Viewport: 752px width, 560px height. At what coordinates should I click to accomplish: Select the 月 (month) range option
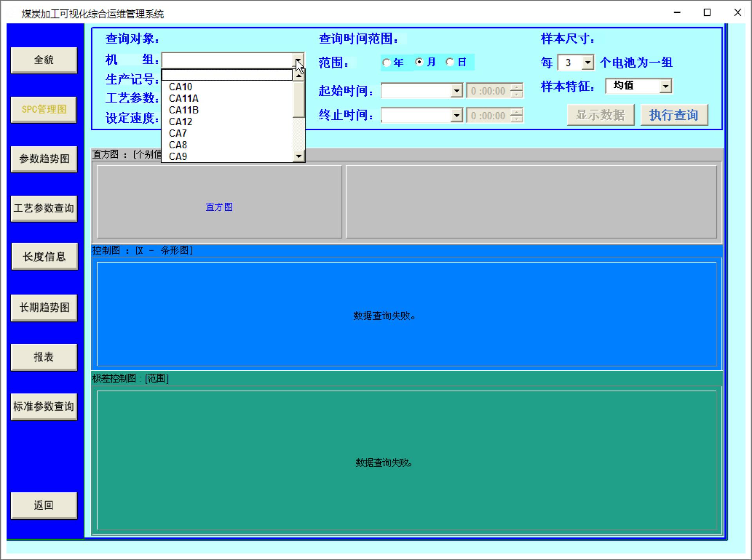coord(419,62)
